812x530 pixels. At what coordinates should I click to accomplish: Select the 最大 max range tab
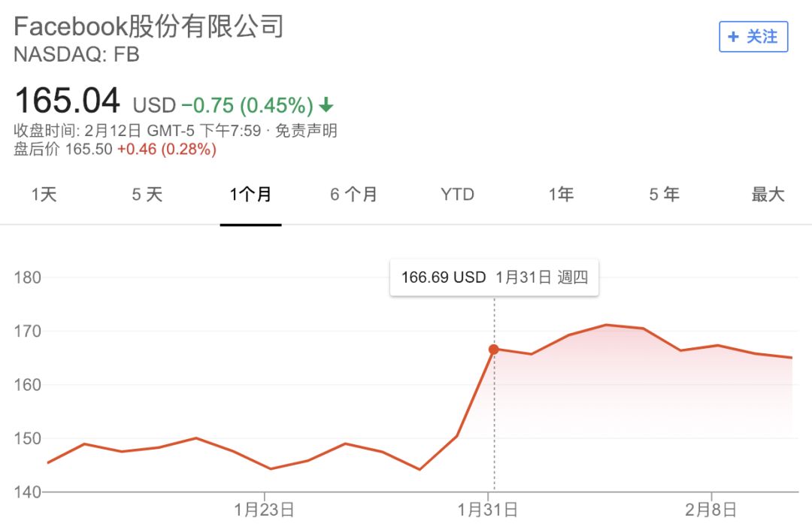pos(768,195)
